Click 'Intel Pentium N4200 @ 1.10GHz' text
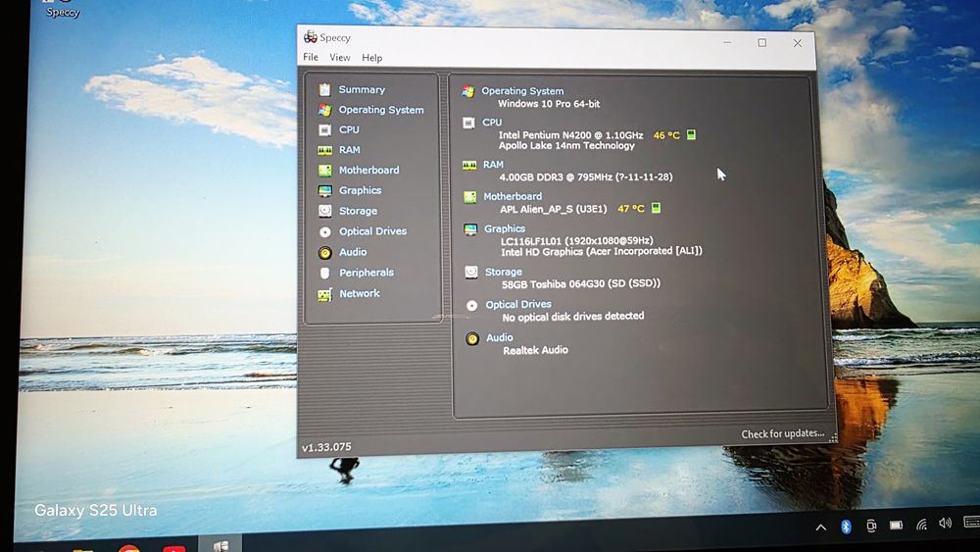Screen dimensions: 980x552 click(570, 135)
